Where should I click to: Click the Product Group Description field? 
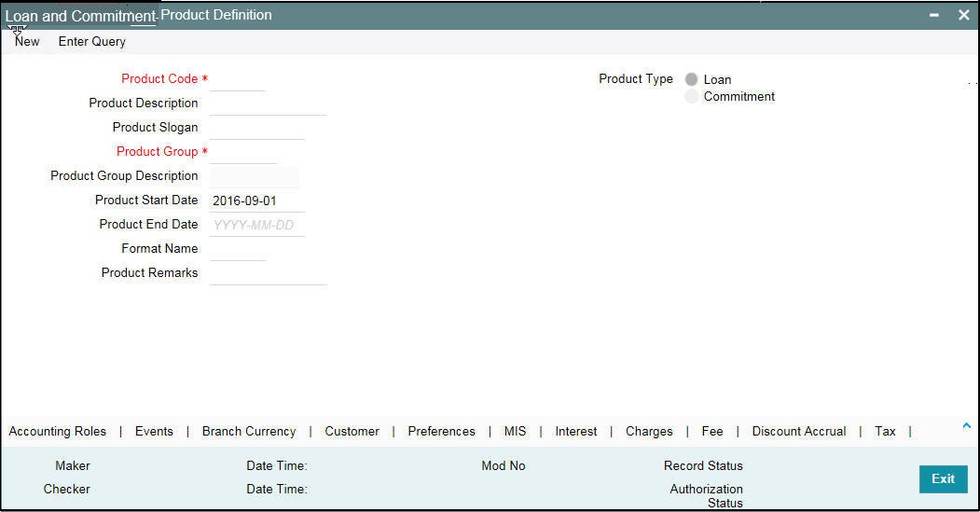coord(255,177)
